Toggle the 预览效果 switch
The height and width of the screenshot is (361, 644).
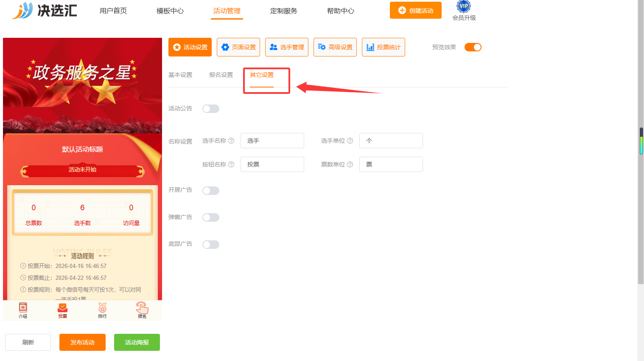pyautogui.click(x=473, y=47)
